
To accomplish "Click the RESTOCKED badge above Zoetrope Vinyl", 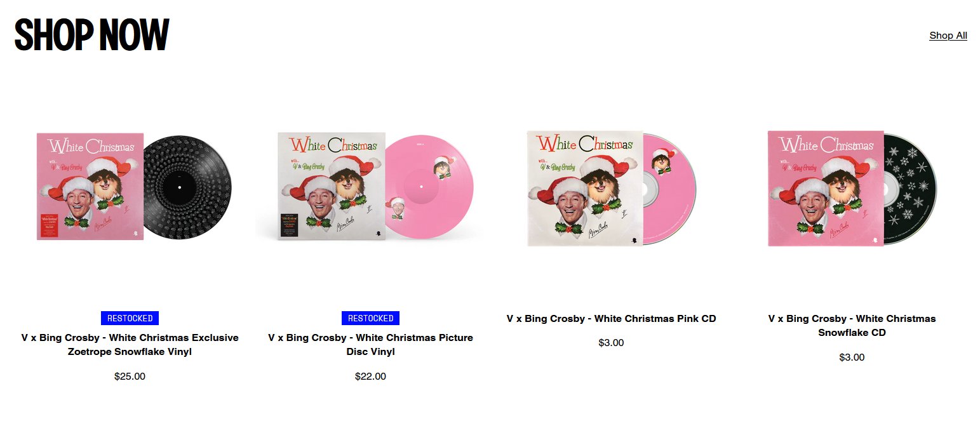I will click(130, 318).
